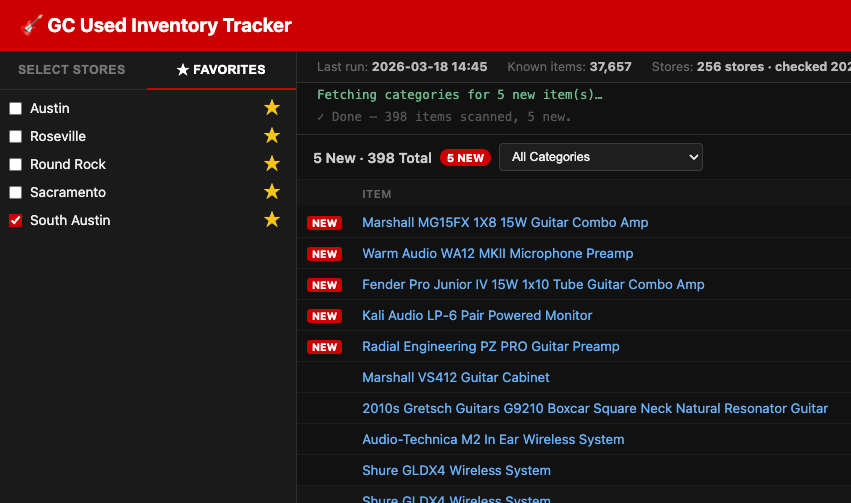Open the Warm Audio WA12 MKII Preamp link

(x=497, y=254)
